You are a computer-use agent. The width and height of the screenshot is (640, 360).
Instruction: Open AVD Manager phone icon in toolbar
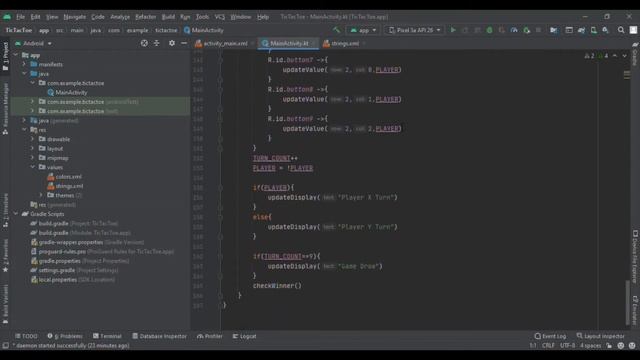point(593,30)
